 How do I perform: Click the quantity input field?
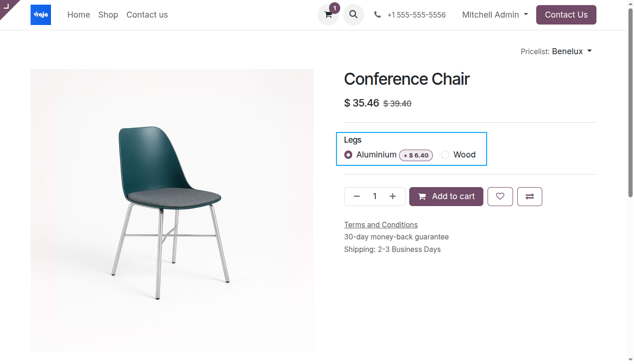click(374, 196)
